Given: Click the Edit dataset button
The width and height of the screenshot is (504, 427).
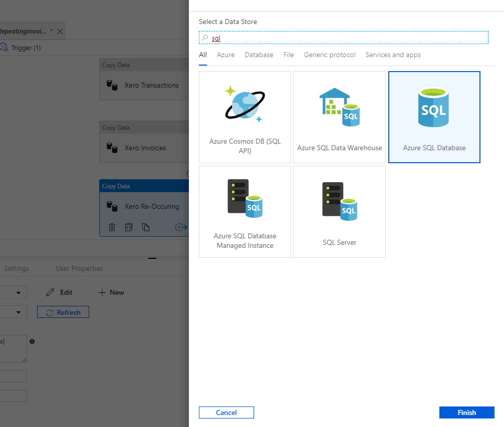Looking at the screenshot, I should pyautogui.click(x=60, y=292).
